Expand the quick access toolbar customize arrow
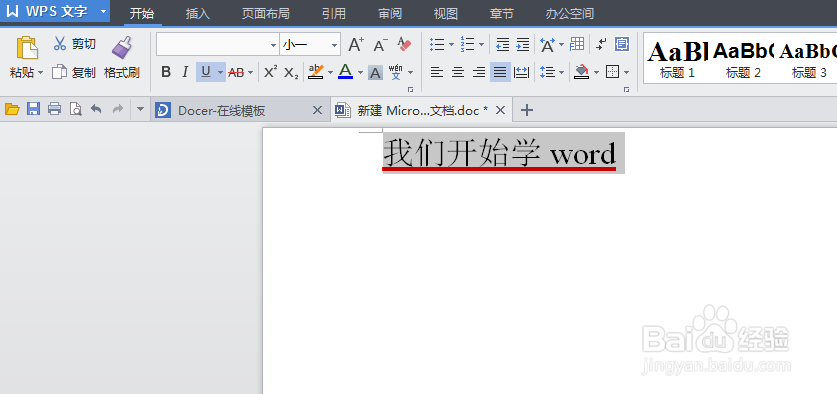 point(140,109)
